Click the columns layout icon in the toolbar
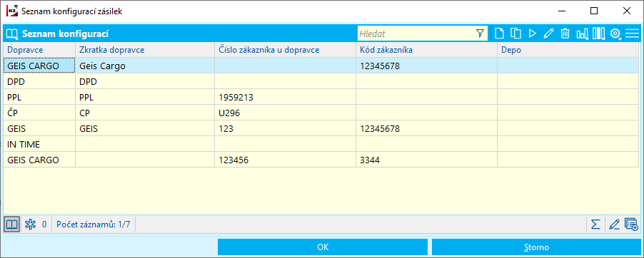This screenshot has width=644, height=258. 599,34
